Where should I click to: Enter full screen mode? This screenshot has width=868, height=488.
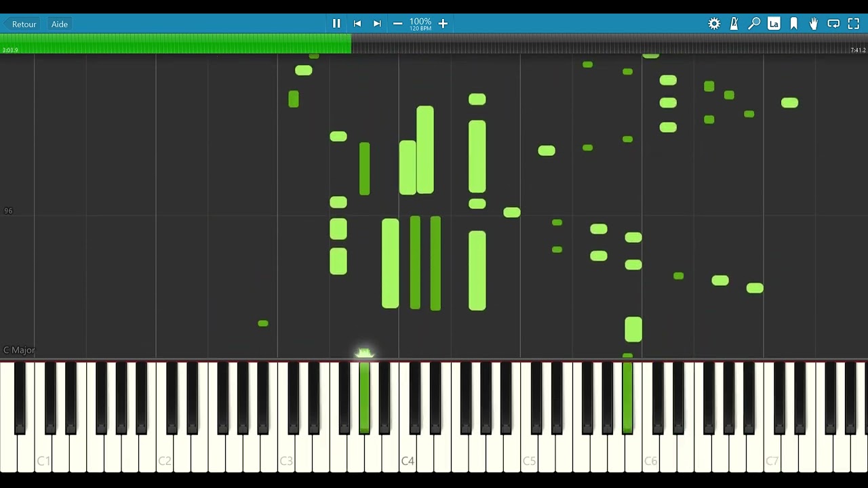(854, 24)
